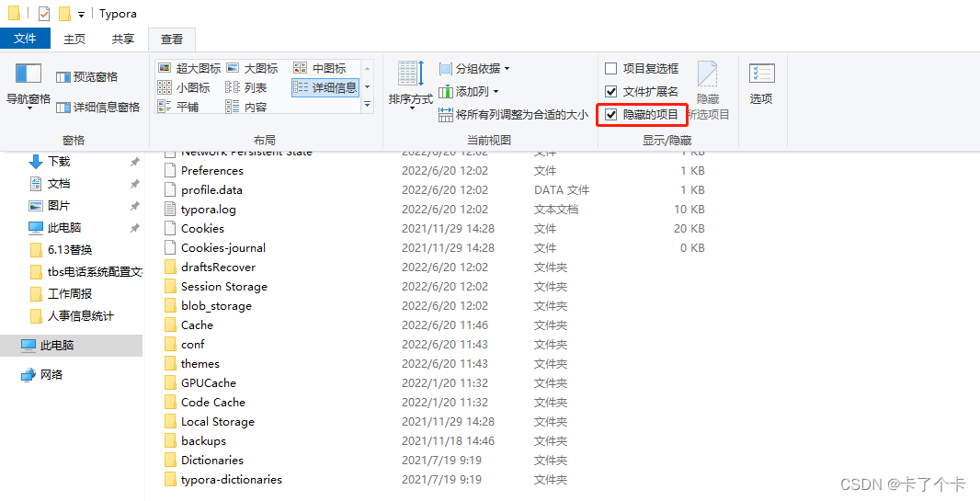
Task: Open the sort by dropdown
Action: 411,87
